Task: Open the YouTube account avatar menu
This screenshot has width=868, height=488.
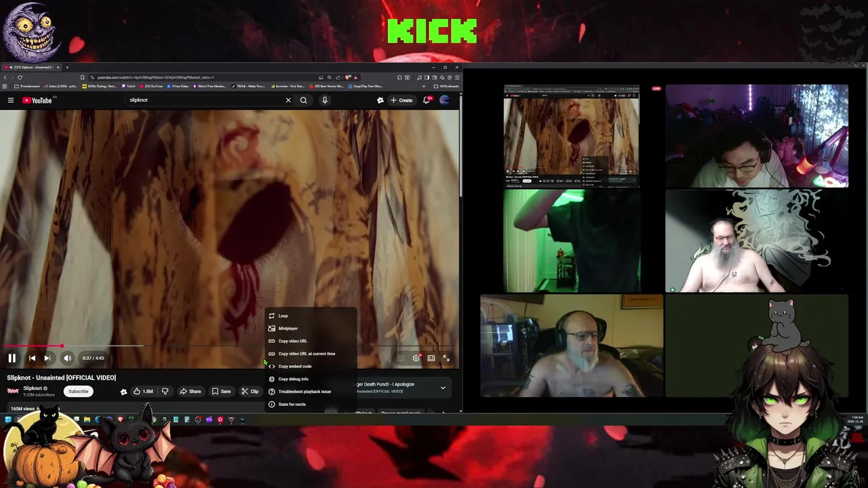Action: [445, 100]
